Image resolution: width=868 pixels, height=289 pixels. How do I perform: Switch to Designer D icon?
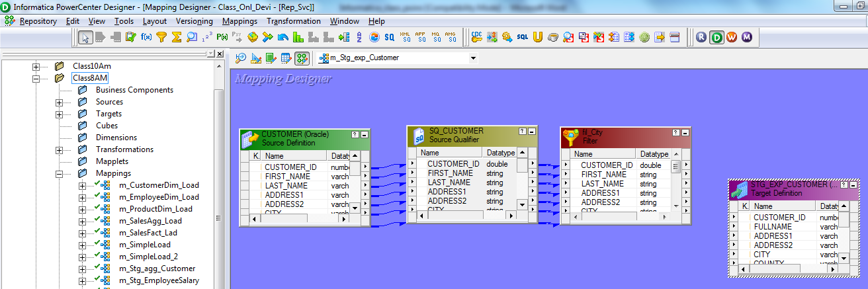click(716, 37)
